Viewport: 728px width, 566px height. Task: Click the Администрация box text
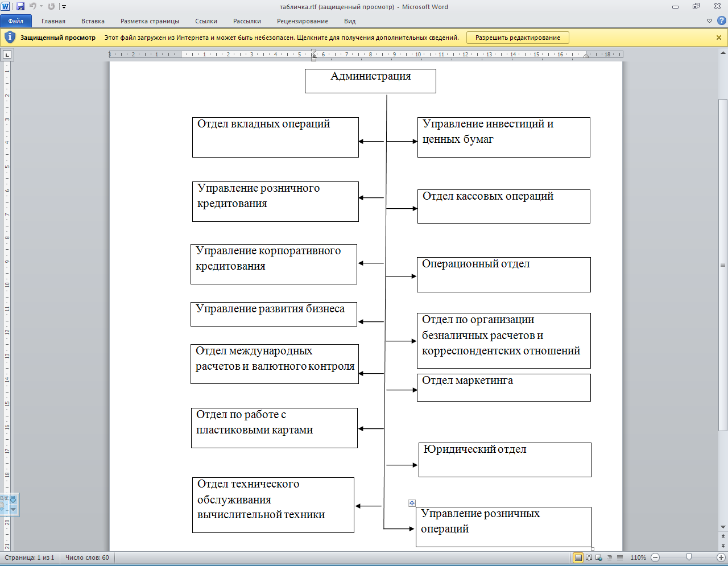371,76
